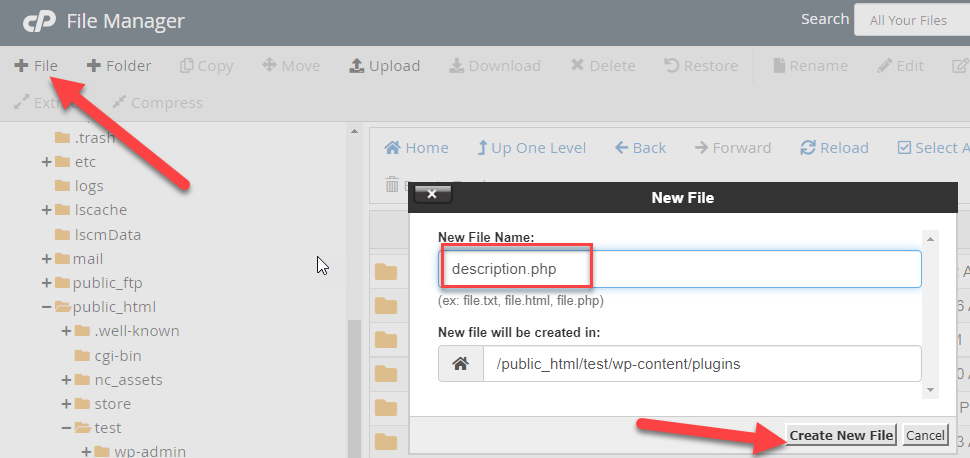Expand the public_ftp folder
This screenshot has height=458, width=970.
tap(46, 283)
